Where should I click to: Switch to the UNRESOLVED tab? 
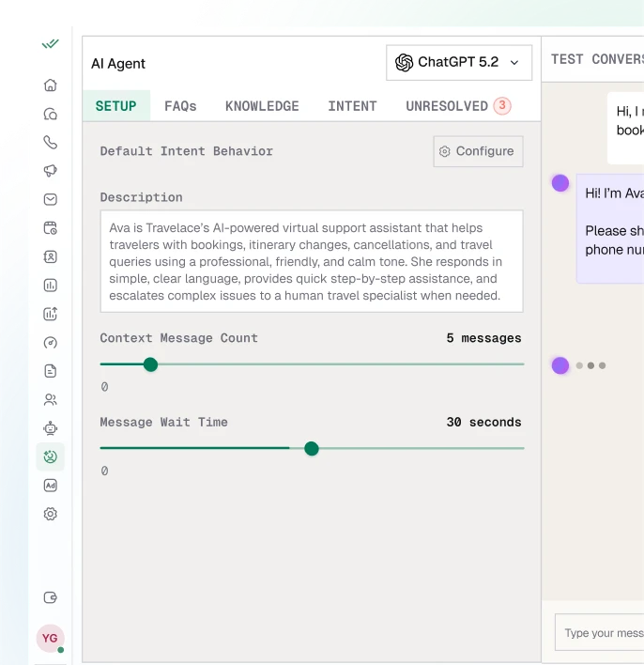458,105
